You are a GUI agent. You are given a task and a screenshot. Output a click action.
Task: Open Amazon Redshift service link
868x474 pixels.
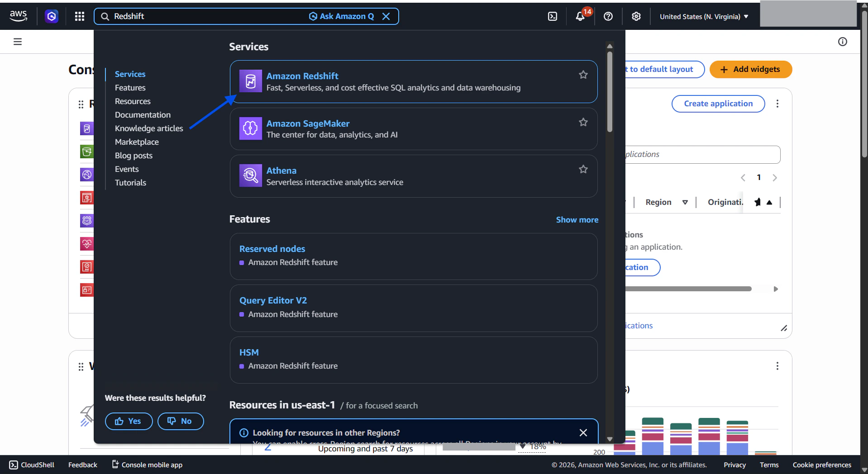tap(302, 76)
